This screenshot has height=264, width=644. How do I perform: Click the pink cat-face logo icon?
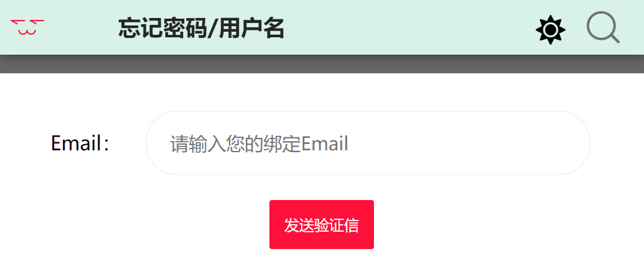[x=27, y=27]
